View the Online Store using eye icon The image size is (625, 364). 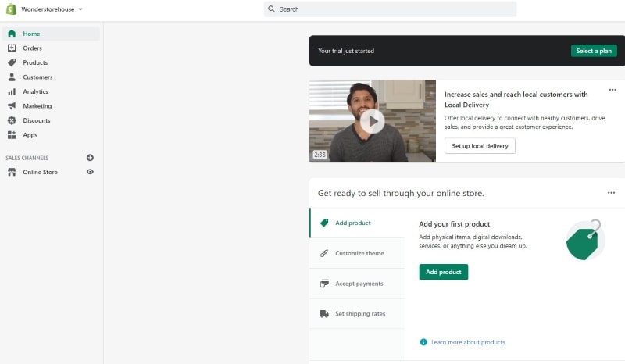(90, 172)
